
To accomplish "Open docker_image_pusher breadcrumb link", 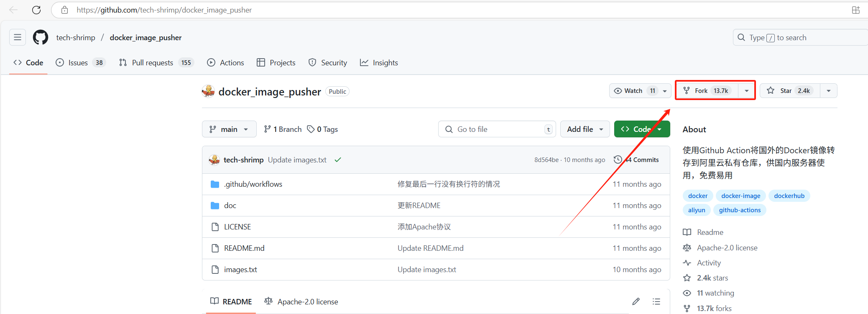I will [x=146, y=38].
